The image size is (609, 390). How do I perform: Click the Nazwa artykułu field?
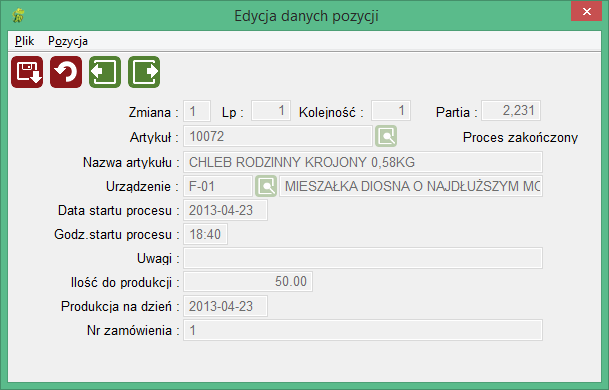(x=363, y=162)
